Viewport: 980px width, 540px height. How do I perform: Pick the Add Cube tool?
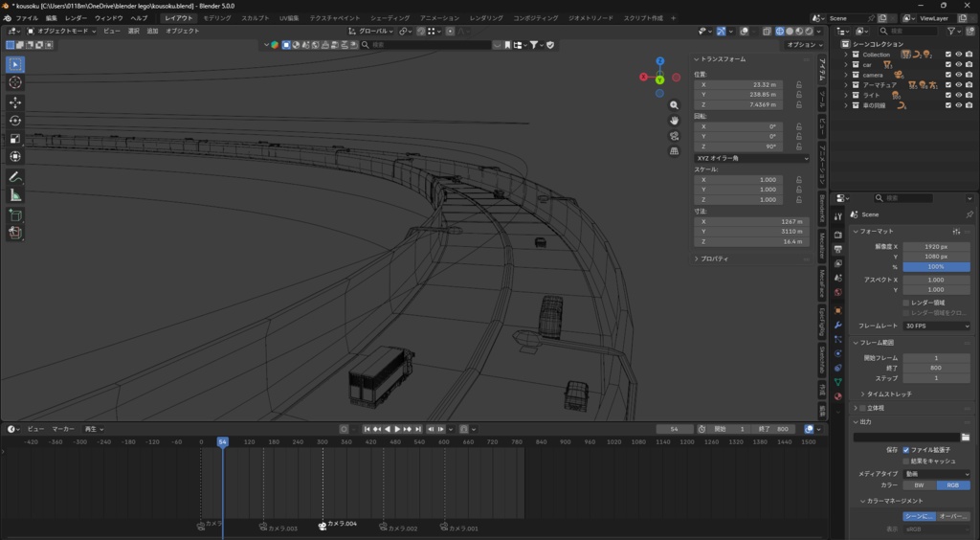tap(15, 215)
